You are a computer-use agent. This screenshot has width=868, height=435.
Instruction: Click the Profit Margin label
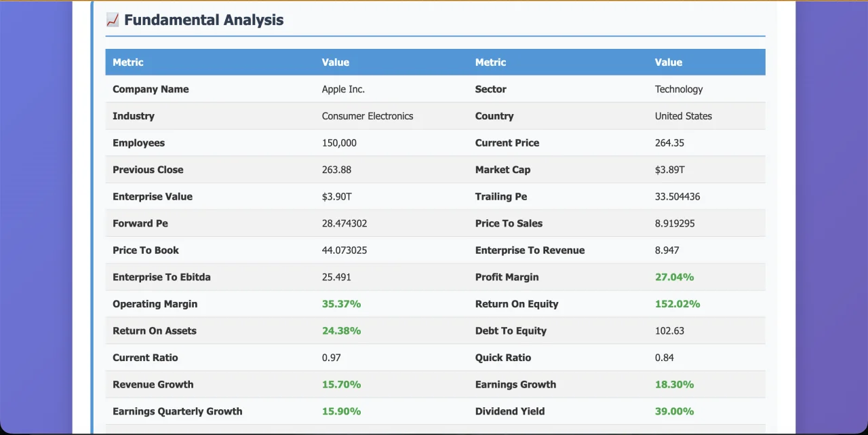507,277
